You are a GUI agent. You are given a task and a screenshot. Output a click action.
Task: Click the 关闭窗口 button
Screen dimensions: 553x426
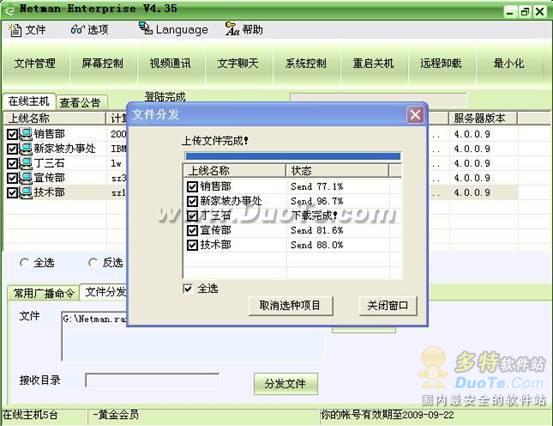388,305
